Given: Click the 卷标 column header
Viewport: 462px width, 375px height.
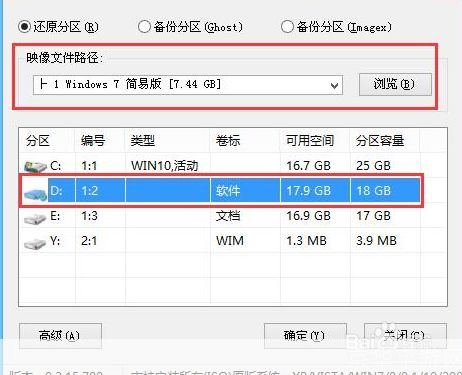Looking at the screenshot, I should coord(228,141).
